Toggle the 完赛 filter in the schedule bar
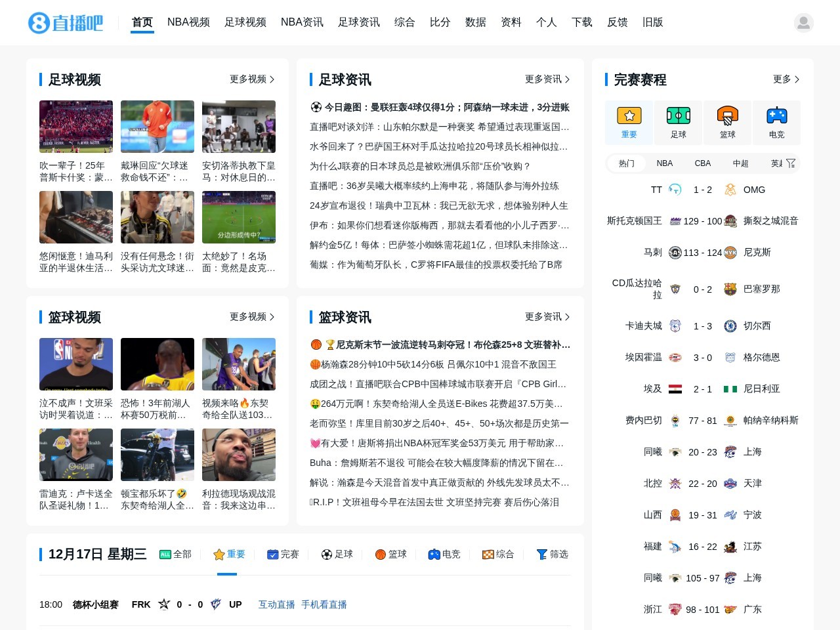This screenshot has width=840, height=630. 283,555
